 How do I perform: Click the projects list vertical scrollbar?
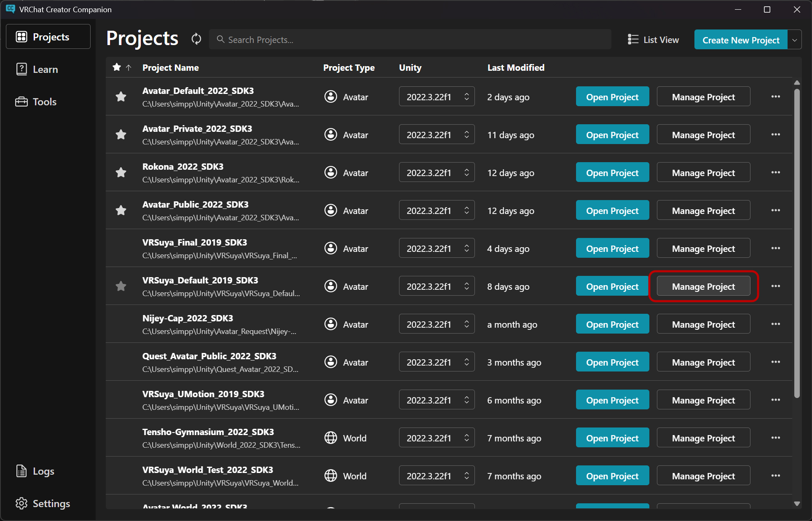coord(796,243)
